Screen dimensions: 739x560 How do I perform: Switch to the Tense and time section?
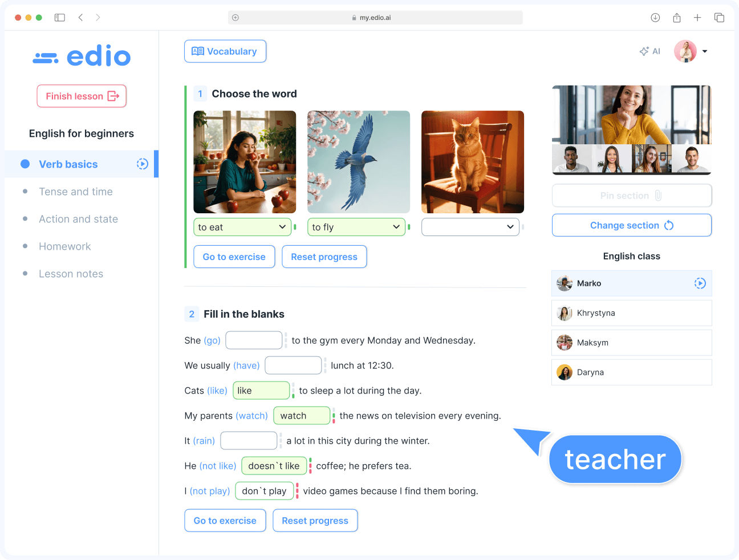[x=75, y=192]
